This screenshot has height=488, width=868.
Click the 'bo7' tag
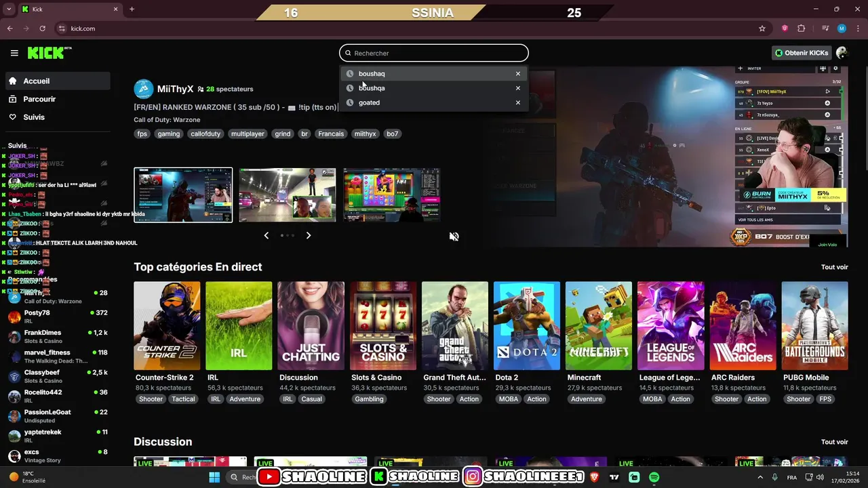pos(393,134)
